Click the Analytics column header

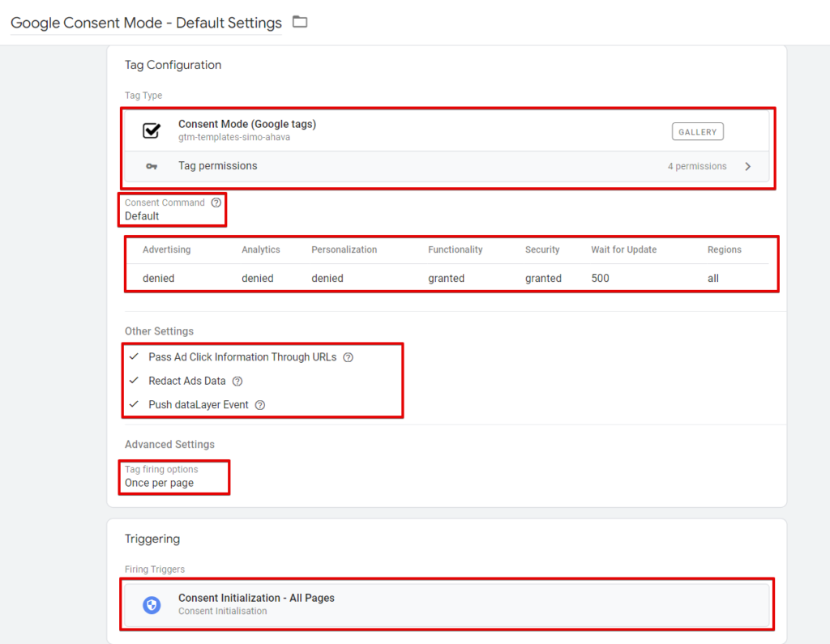[260, 249]
